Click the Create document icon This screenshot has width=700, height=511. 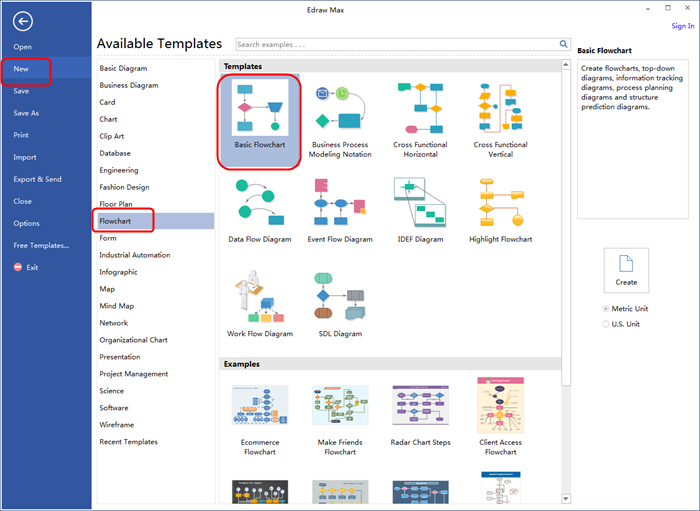(x=626, y=264)
